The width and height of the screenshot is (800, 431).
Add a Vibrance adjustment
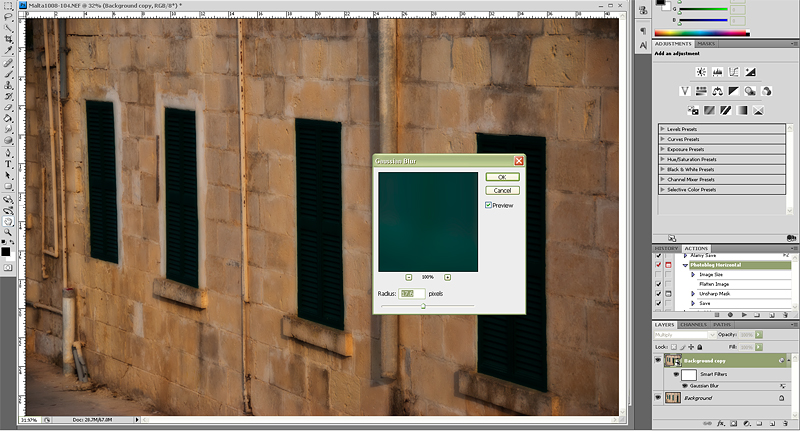685,91
